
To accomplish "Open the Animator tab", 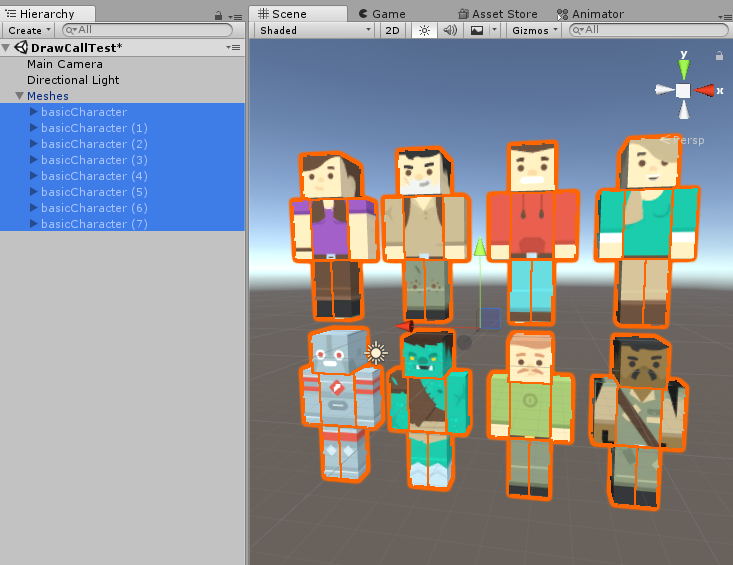I will 590,14.
